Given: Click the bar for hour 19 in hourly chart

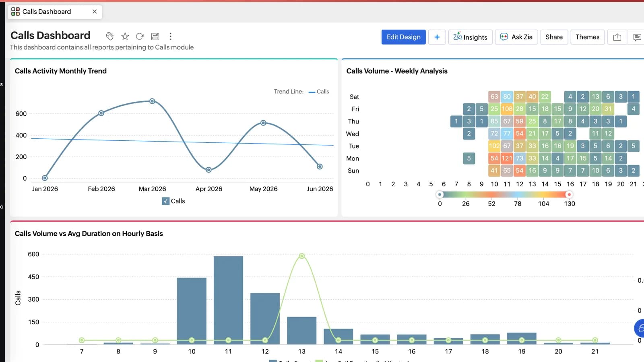Looking at the screenshot, I should click(x=522, y=339).
